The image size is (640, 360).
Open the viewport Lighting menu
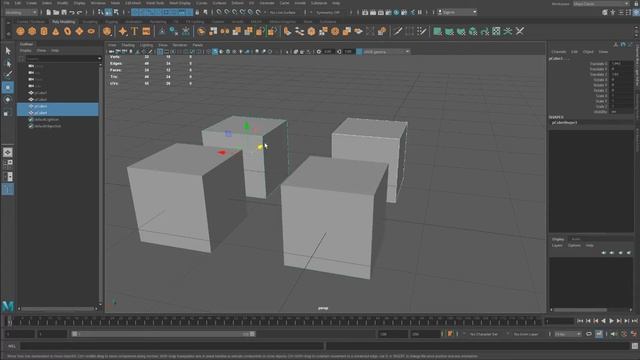tap(147, 45)
